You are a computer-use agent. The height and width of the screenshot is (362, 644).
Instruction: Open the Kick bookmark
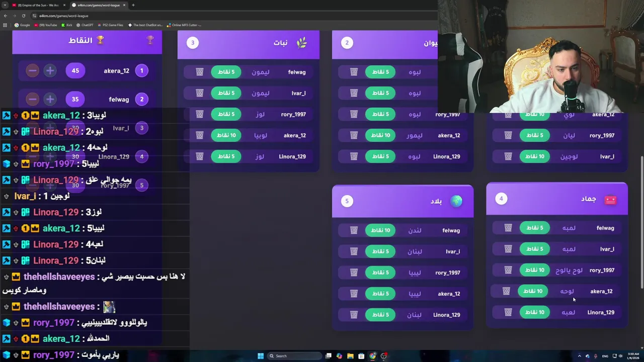67,25
